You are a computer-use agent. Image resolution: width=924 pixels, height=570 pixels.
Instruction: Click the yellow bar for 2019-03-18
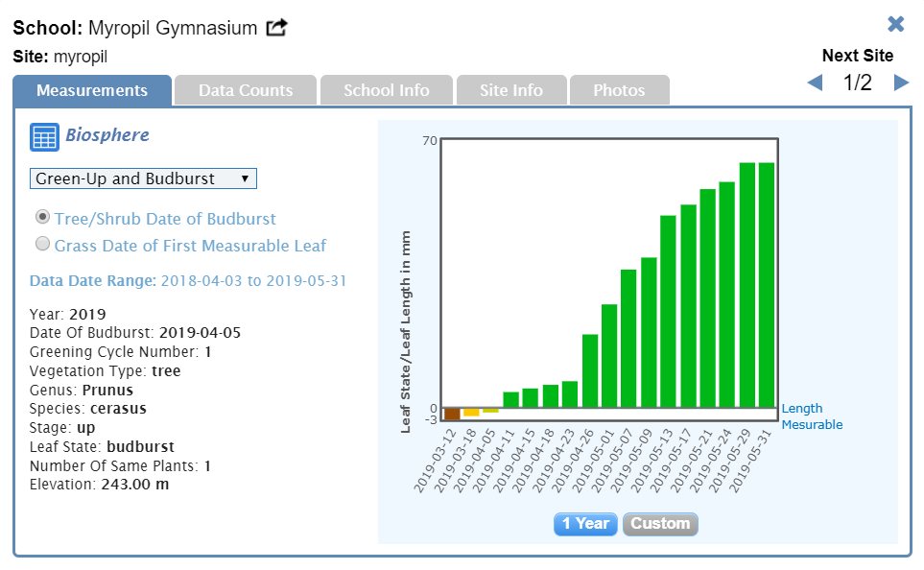click(x=471, y=412)
